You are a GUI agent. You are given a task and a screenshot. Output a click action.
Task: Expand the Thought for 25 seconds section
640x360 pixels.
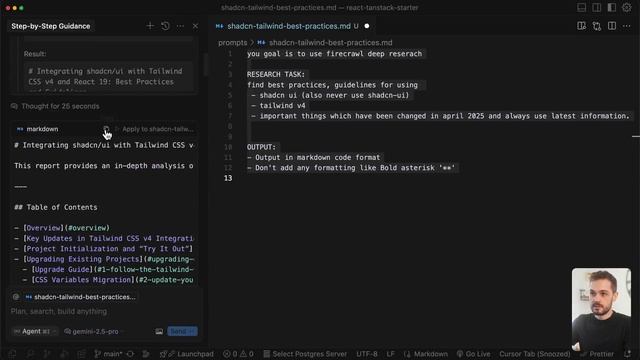(55, 106)
